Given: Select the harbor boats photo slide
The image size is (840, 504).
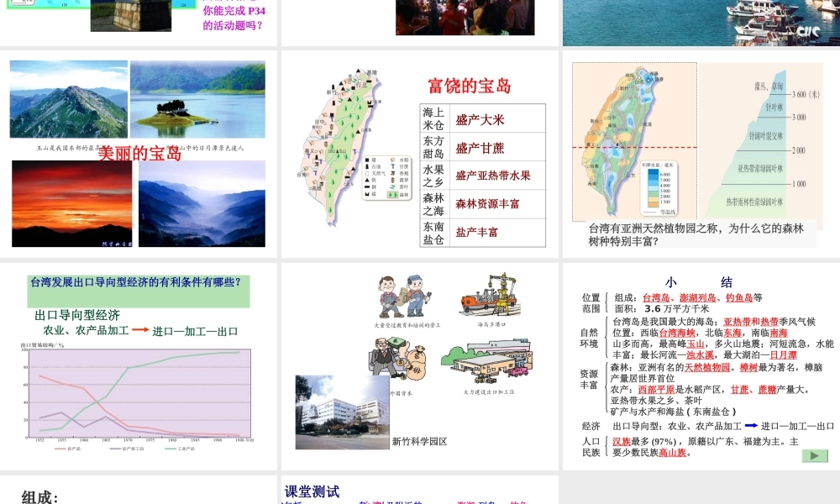Looking at the screenshot, I should click(701, 23).
